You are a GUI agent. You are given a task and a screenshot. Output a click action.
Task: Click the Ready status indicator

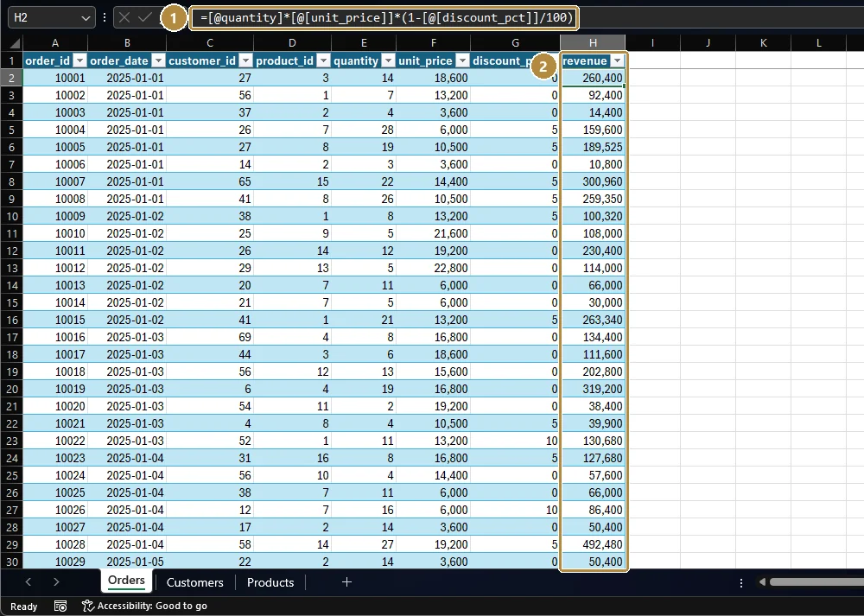pos(23,606)
